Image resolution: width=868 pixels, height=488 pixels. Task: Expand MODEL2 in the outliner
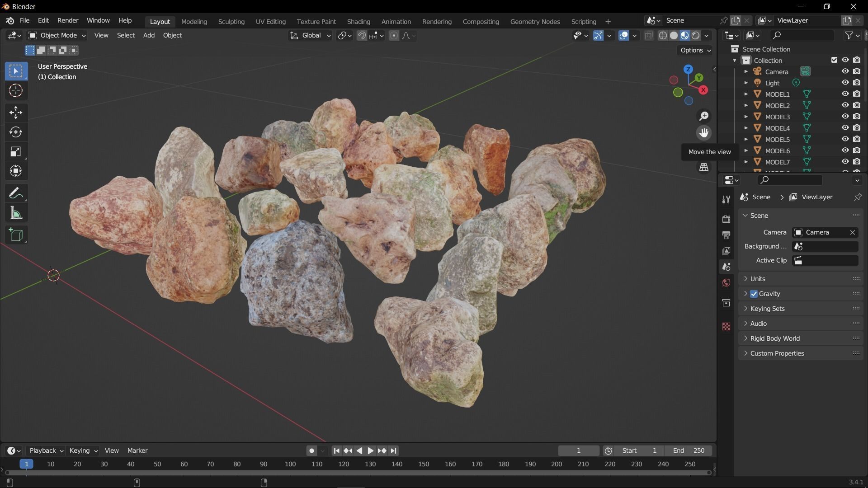coord(746,105)
